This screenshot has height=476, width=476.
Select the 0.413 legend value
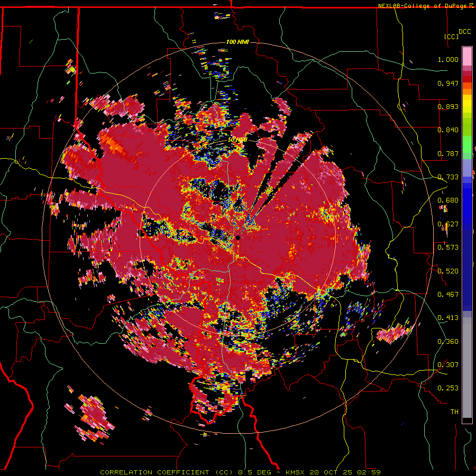pos(448,318)
